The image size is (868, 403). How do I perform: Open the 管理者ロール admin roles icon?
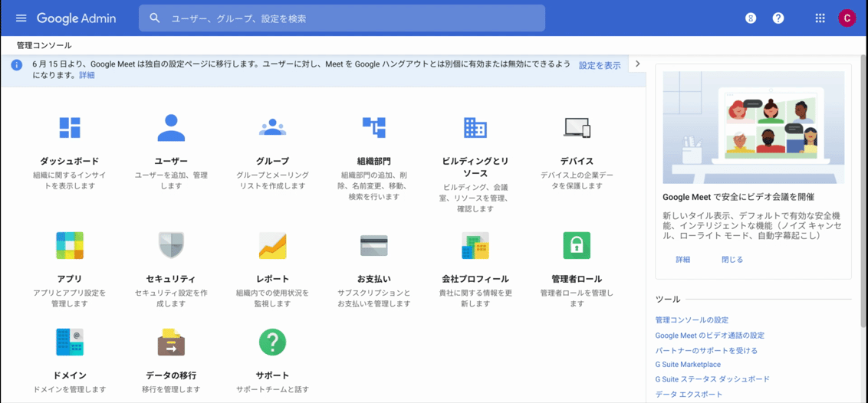click(x=577, y=245)
